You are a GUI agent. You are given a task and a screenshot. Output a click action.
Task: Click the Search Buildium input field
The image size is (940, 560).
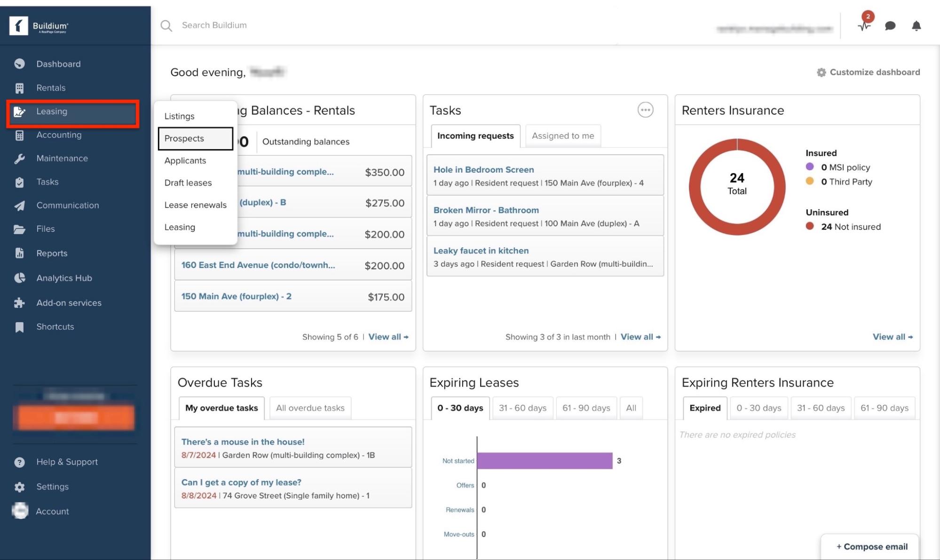(214, 25)
